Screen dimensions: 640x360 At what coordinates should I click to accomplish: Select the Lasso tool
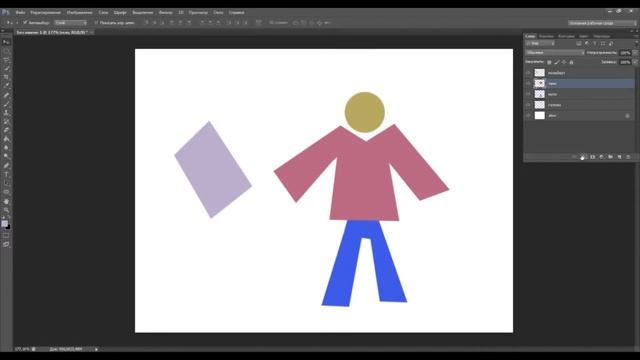pyautogui.click(x=6, y=60)
